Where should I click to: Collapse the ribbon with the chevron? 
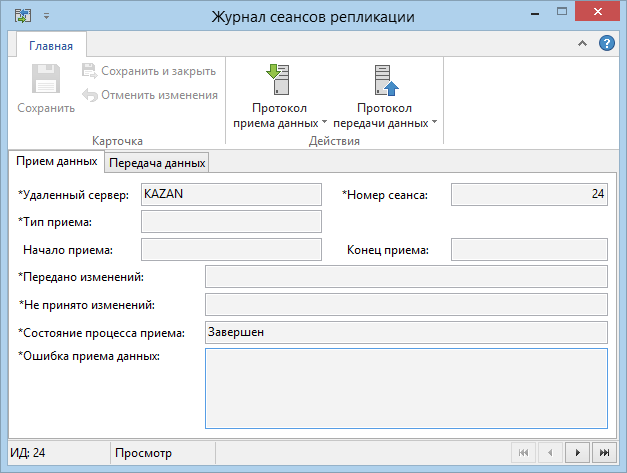[x=582, y=43]
